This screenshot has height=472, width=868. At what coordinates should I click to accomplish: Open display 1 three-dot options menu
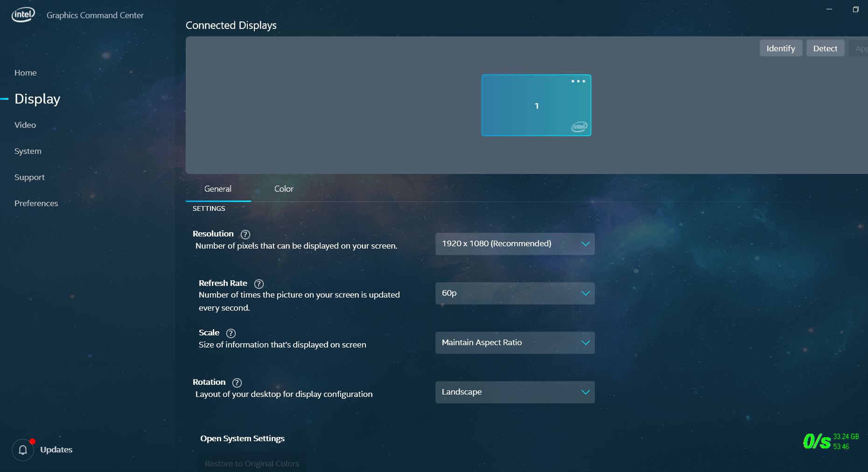tap(578, 81)
